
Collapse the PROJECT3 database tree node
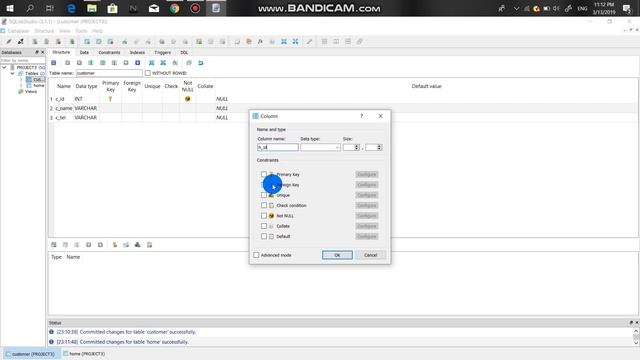click(4, 67)
